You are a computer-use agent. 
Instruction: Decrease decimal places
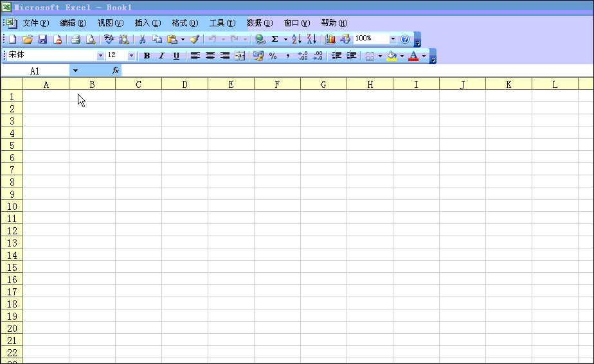coord(318,56)
